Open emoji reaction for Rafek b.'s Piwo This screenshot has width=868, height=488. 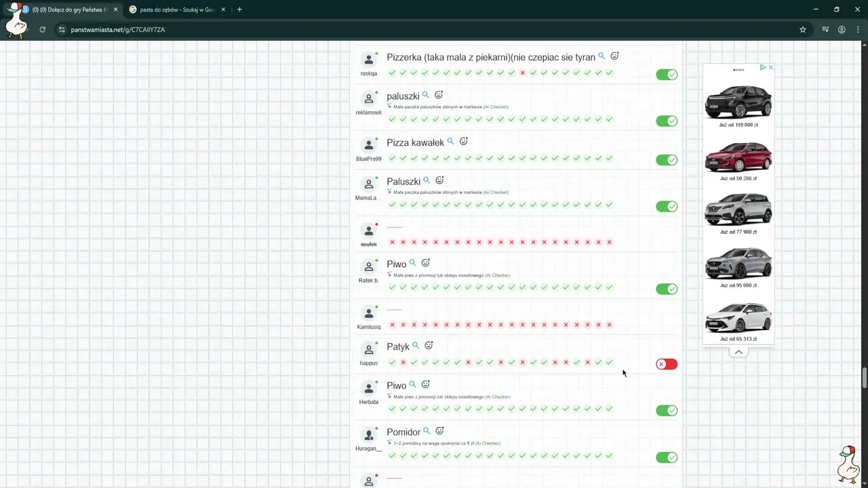point(426,263)
